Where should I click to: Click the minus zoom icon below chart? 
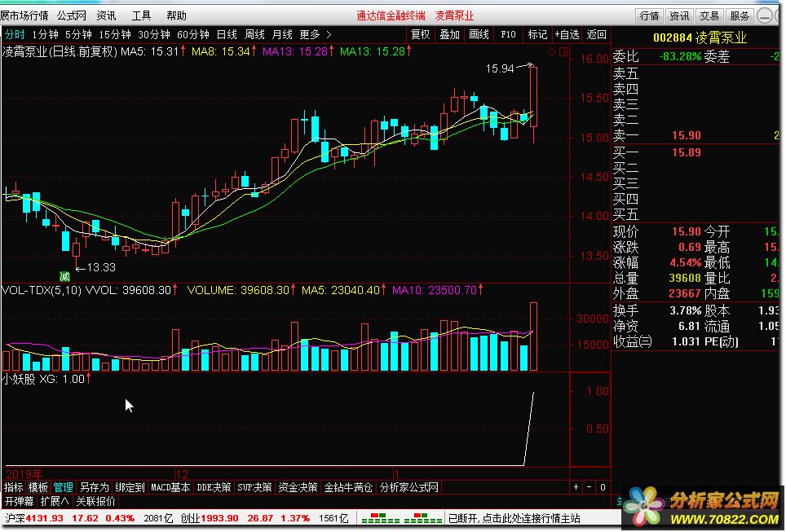click(x=590, y=487)
